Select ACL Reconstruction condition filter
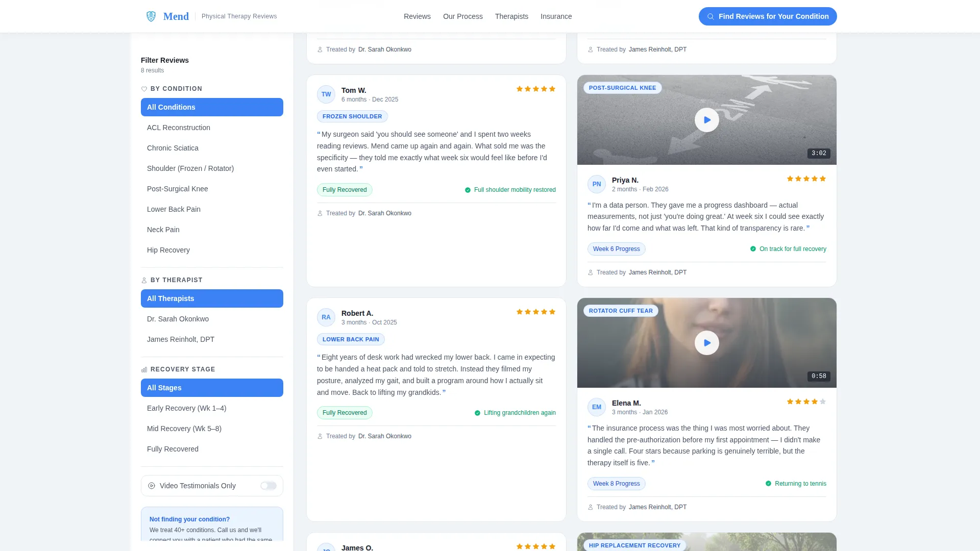The image size is (980, 551). (212, 128)
